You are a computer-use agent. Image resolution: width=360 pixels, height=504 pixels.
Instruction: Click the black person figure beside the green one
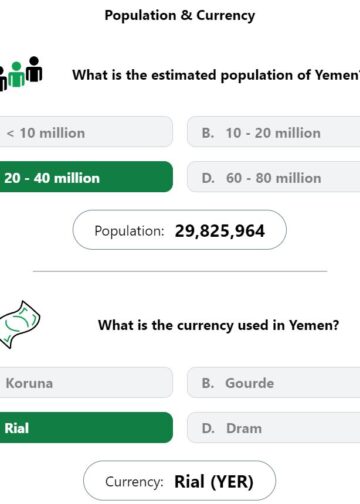tap(34, 69)
